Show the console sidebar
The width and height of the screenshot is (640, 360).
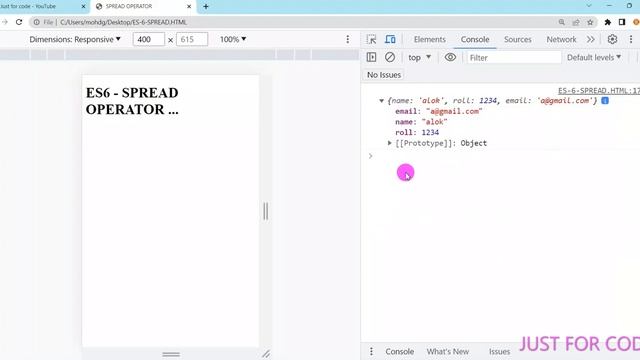[371, 57]
